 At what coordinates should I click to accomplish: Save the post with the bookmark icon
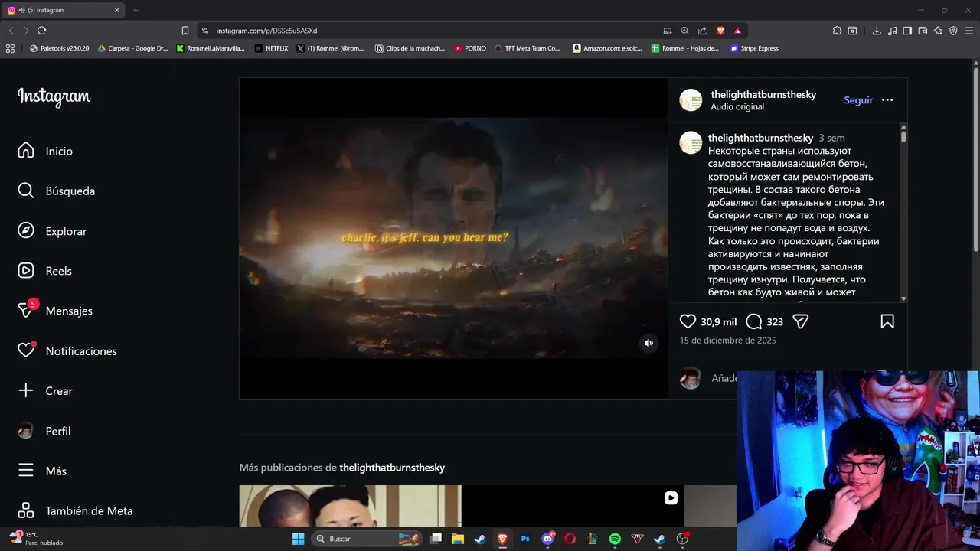887,321
